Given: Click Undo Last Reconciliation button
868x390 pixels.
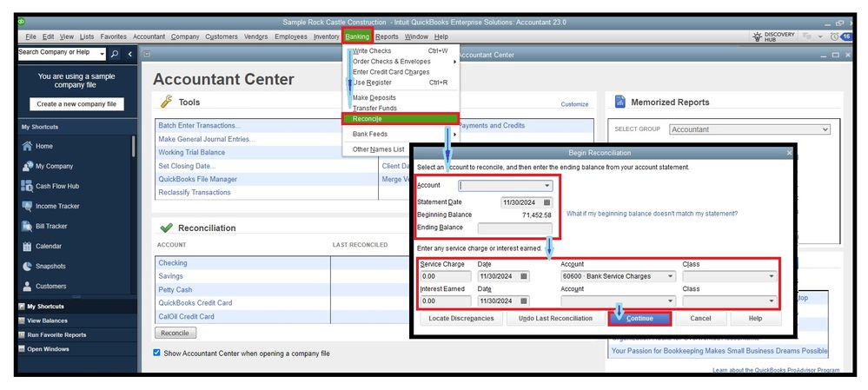Looking at the screenshot, I should point(555,319).
